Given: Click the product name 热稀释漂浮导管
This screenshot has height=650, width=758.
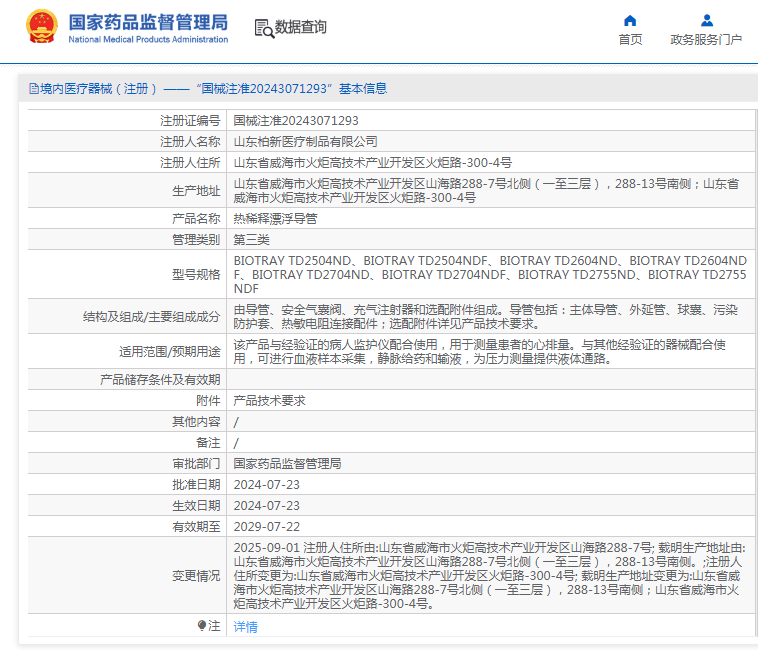Looking at the screenshot, I should pos(275,218).
